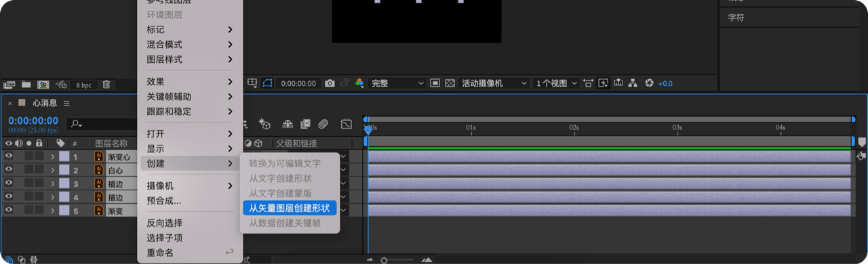This screenshot has height=264, width=868.
Task: Click the comp marker bin icon
Action: point(862,141)
